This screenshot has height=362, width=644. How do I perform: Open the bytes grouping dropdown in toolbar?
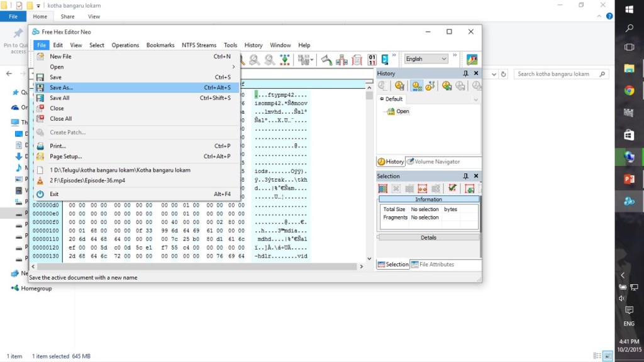pyautogui.click(x=305, y=60)
